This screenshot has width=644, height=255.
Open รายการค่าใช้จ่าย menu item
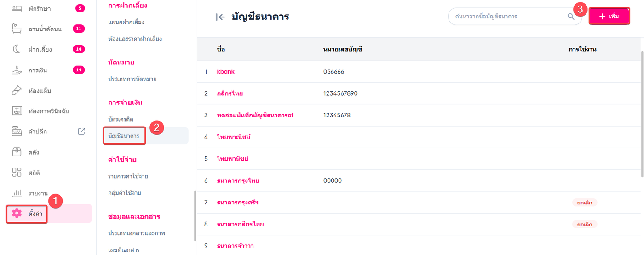128,176
